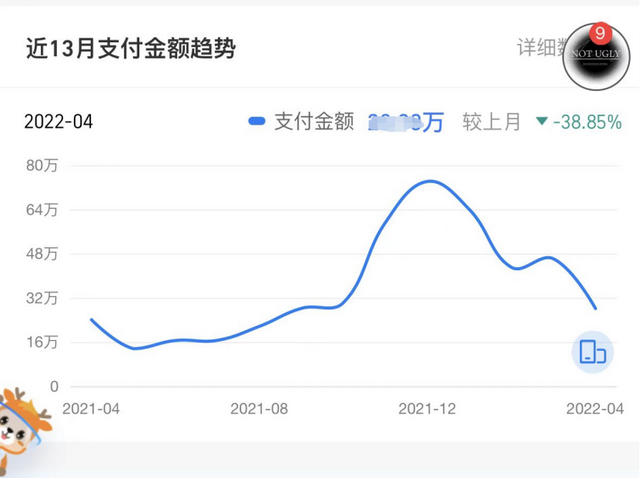Click the 80万 y-axis label

pos(42,165)
